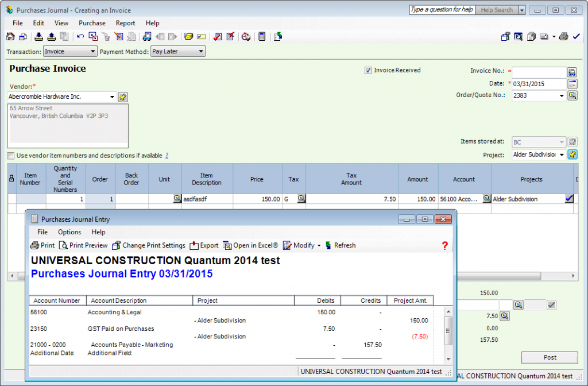Check use vendor item numbers and descriptions
Screen dimensions: 588x386
pyautogui.click(x=10, y=156)
